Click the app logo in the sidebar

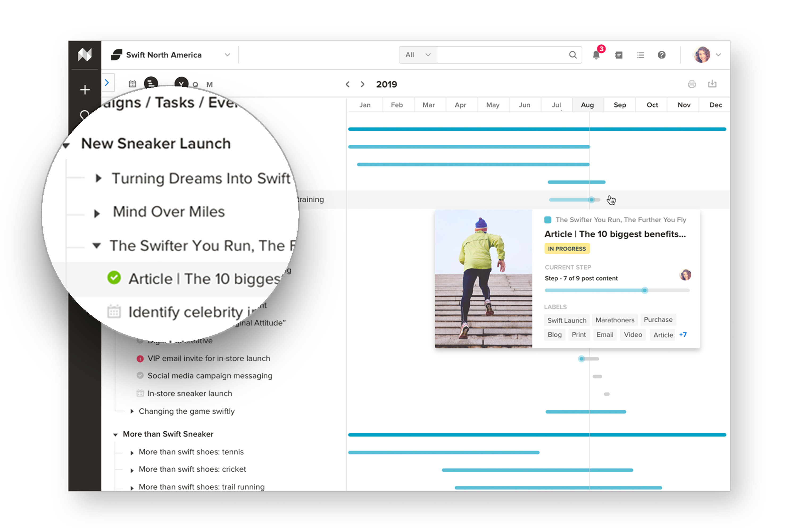[85, 55]
